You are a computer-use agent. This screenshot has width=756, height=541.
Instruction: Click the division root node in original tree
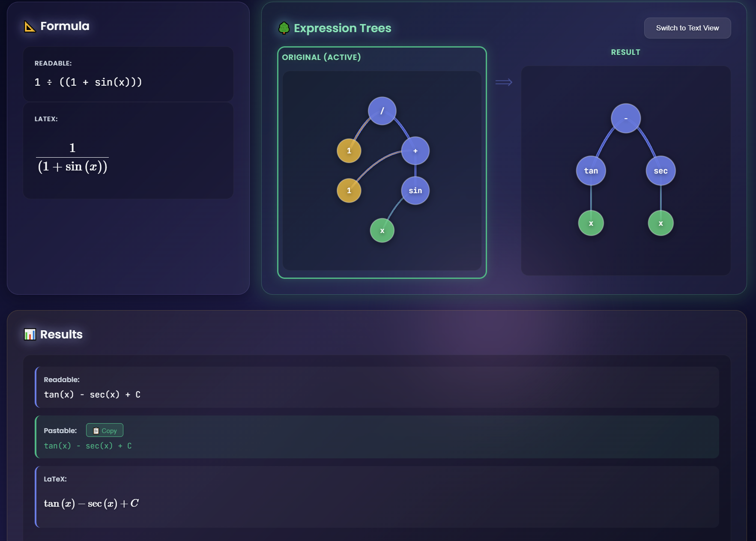pyautogui.click(x=382, y=111)
